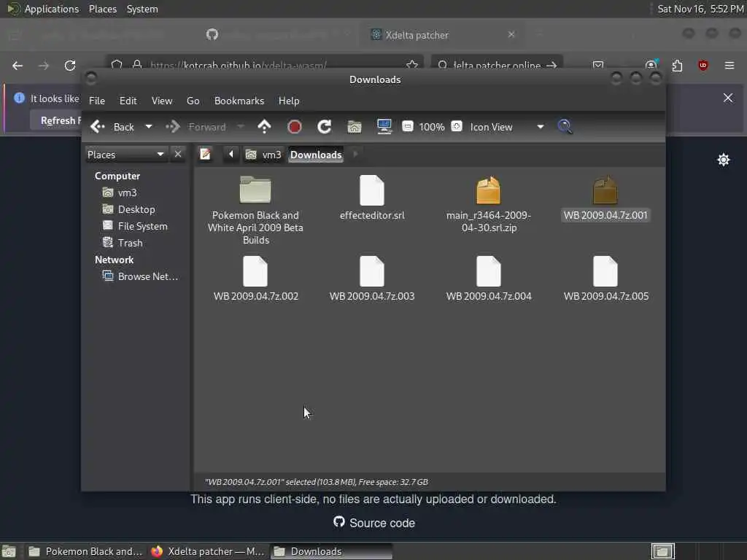Image resolution: width=747 pixels, height=560 pixels.
Task: Select Downloads path bar button
Action: 316,155
